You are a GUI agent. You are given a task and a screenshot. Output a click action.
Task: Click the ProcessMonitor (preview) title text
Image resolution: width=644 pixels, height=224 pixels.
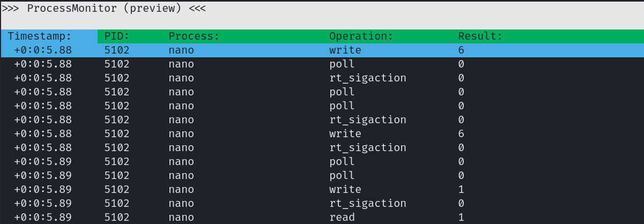click(x=116, y=9)
